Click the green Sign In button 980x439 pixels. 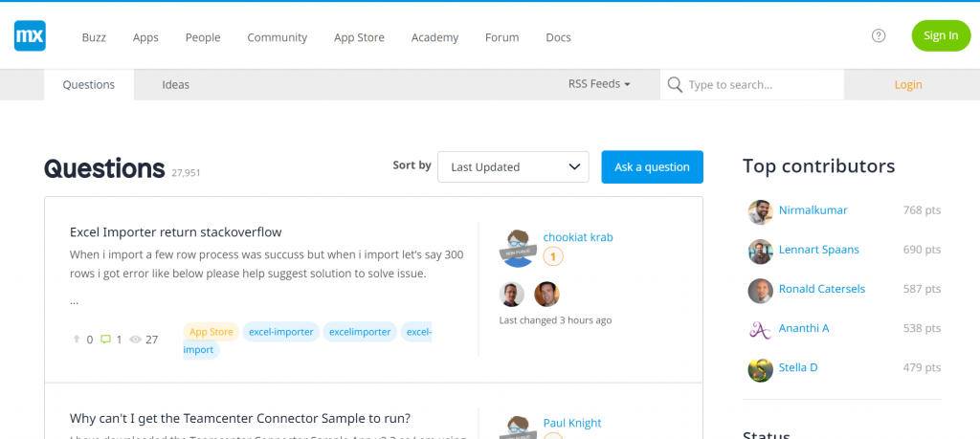pyautogui.click(x=940, y=36)
